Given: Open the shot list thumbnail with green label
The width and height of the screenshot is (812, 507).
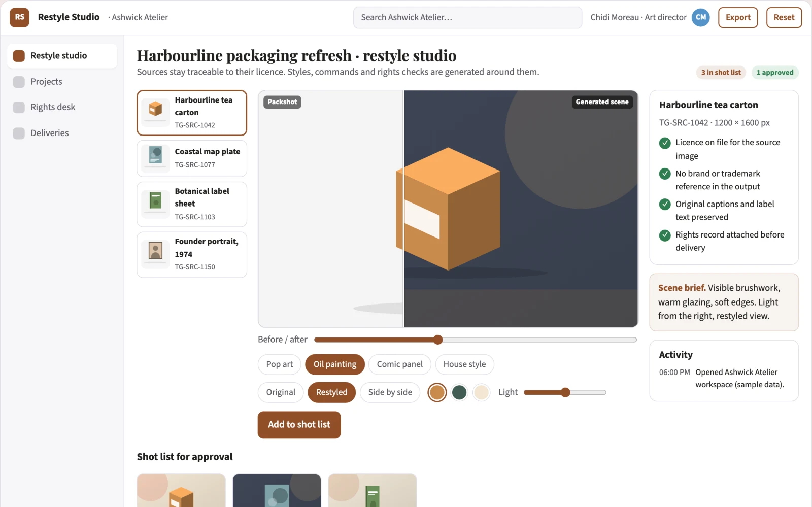Looking at the screenshot, I should pos(373,490).
